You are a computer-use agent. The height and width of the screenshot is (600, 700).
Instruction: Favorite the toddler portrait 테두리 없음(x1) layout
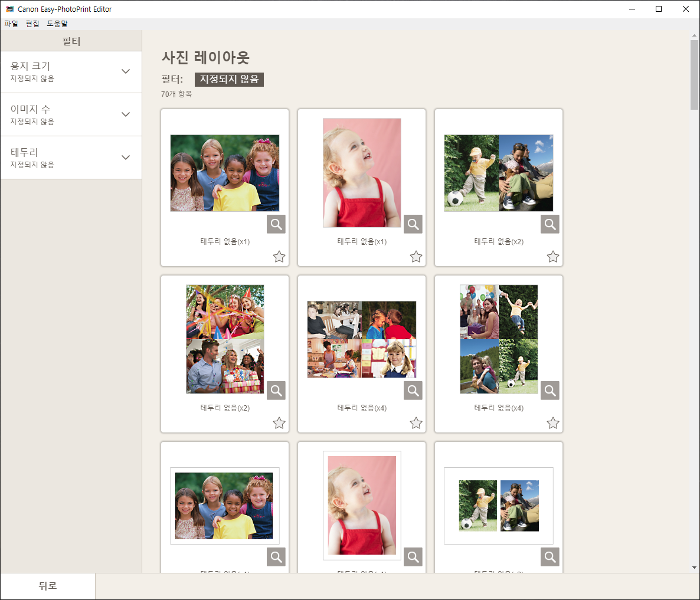(x=416, y=257)
